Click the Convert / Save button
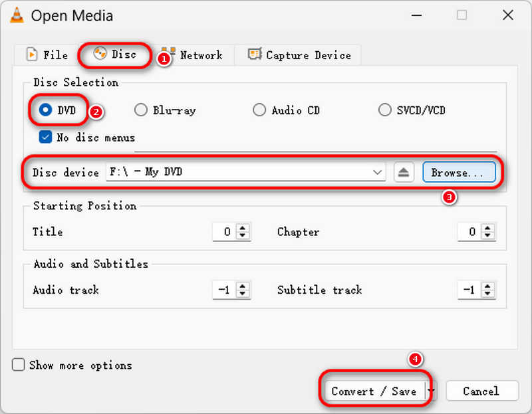This screenshot has width=532, height=414. (x=373, y=391)
